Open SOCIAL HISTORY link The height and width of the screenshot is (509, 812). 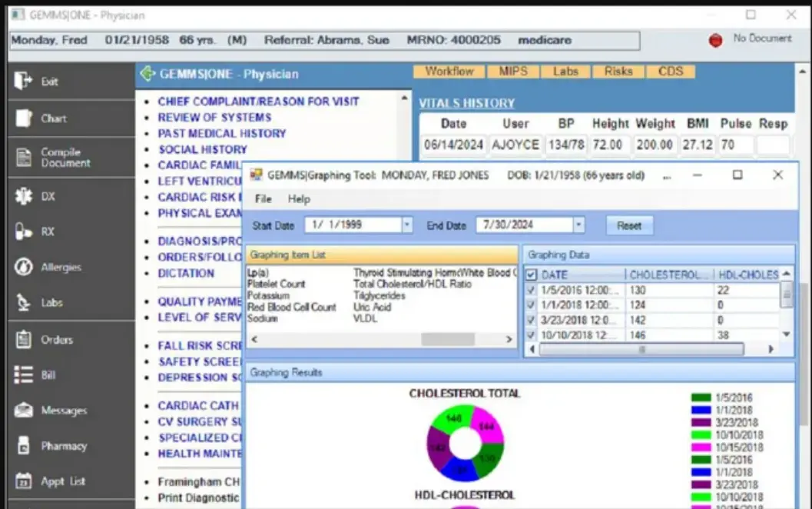203,150
